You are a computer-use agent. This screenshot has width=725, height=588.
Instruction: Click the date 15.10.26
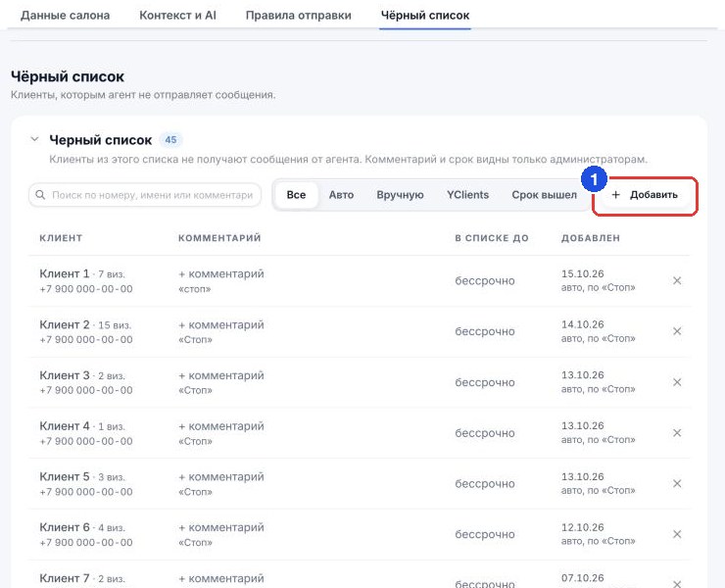[x=583, y=273]
